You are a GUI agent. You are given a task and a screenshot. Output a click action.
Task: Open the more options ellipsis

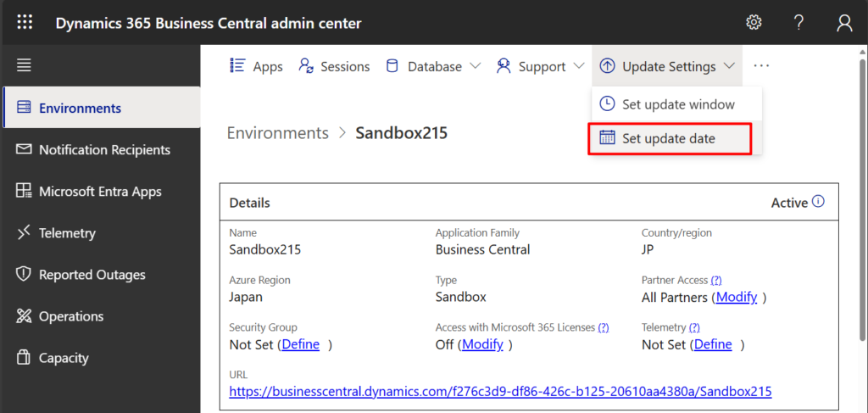(761, 66)
